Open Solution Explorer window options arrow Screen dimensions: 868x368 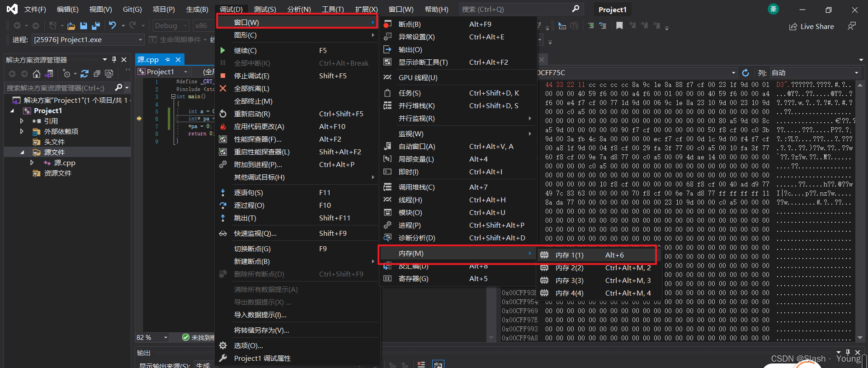[105, 60]
